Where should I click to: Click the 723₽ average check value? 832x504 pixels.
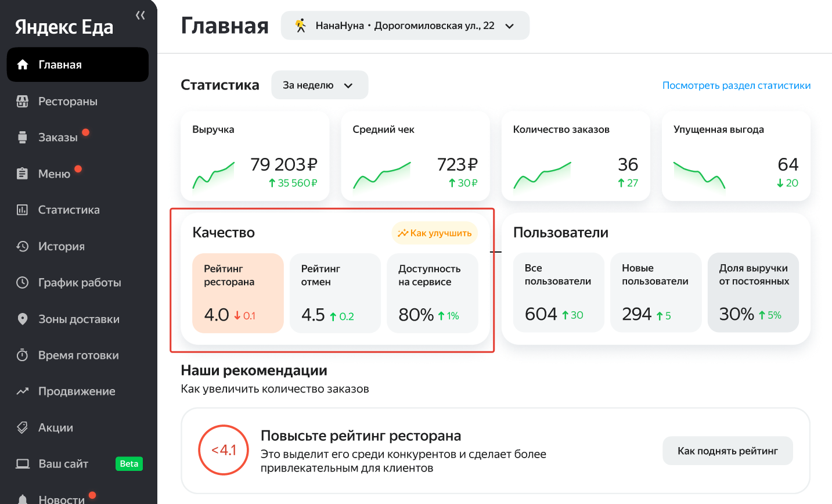[458, 164]
